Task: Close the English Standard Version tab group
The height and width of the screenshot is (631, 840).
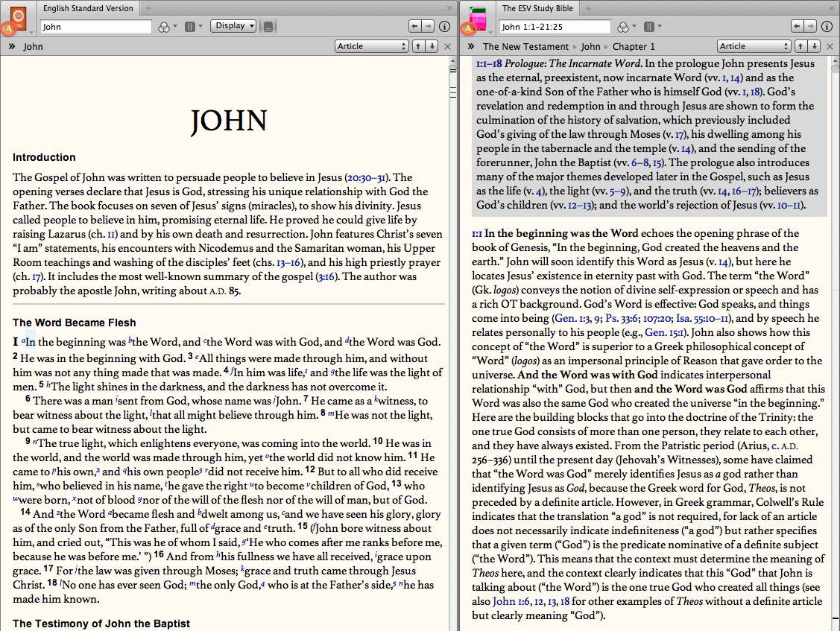Action: tap(449, 8)
